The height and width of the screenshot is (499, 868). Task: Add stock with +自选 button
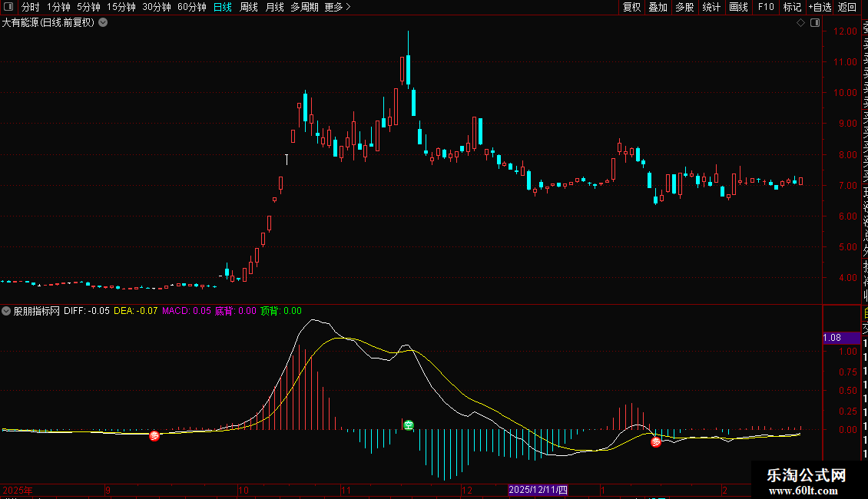pos(820,7)
